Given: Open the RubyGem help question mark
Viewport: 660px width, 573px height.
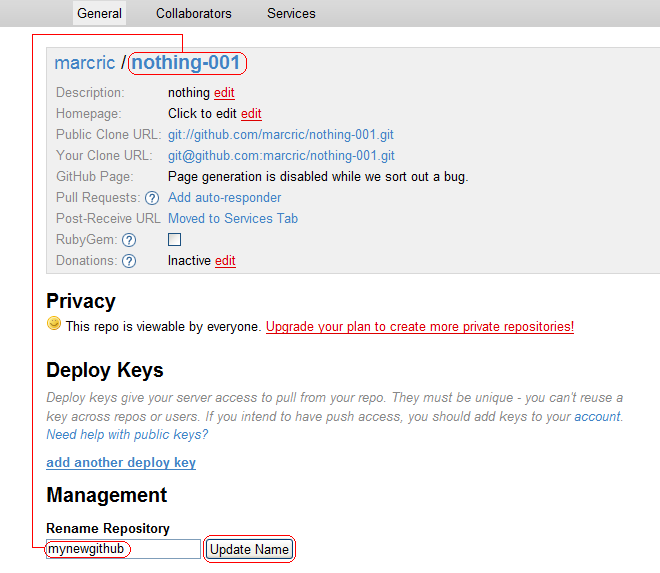Looking at the screenshot, I should point(129,240).
